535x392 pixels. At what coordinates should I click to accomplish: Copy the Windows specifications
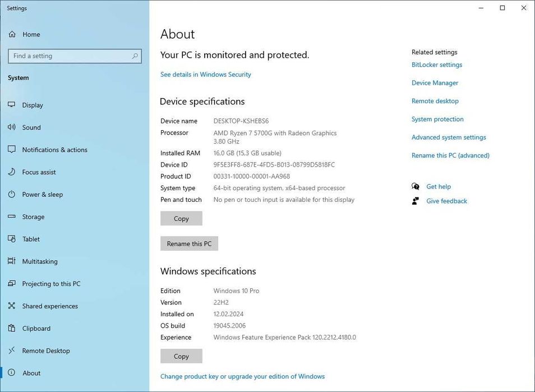tap(181, 356)
